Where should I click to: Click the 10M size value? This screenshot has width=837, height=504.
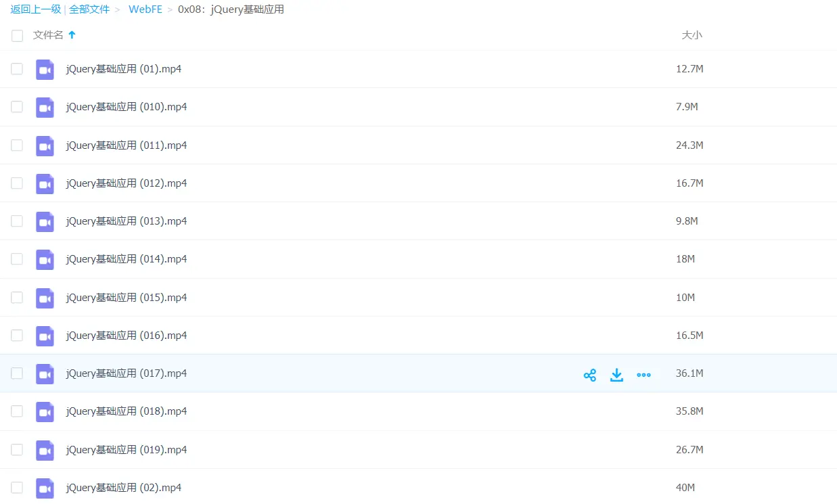coord(685,298)
